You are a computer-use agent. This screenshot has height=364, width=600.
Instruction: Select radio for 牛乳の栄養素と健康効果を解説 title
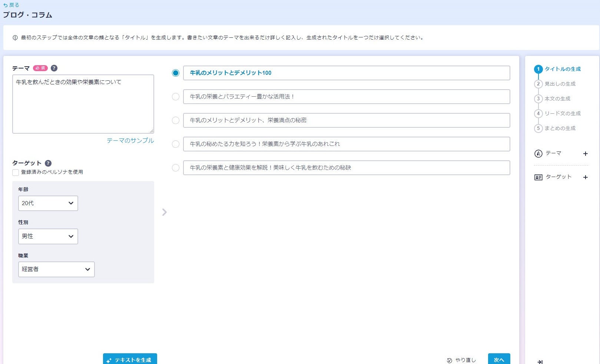coord(176,168)
